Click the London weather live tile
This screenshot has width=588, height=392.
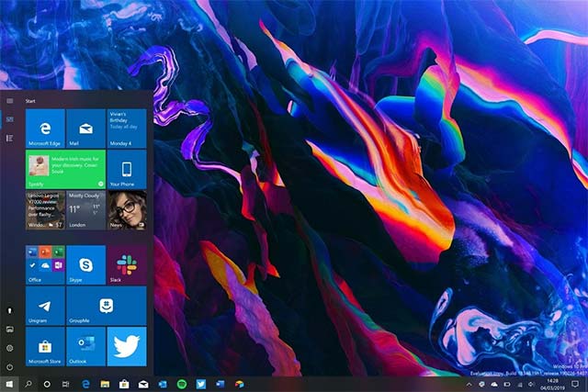(x=85, y=210)
